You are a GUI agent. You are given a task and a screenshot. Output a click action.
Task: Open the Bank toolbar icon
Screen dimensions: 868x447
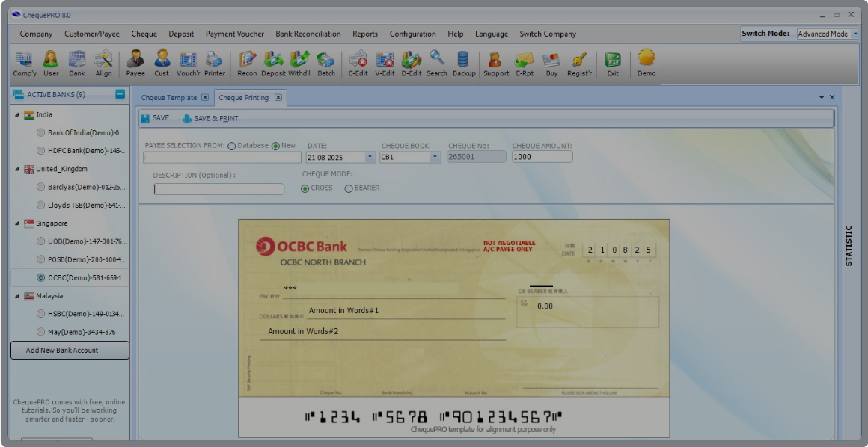click(x=77, y=63)
